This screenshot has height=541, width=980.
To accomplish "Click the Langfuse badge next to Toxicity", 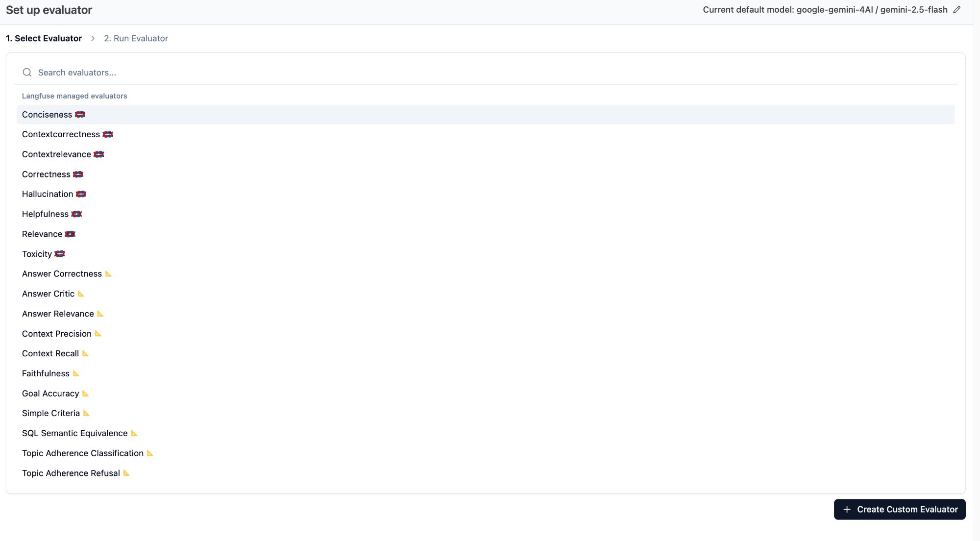I will tap(60, 254).
